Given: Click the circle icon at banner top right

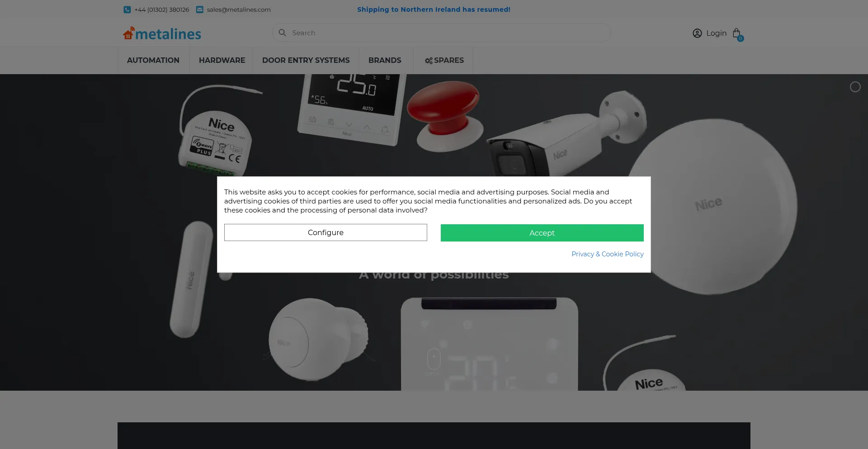Looking at the screenshot, I should 855,87.
